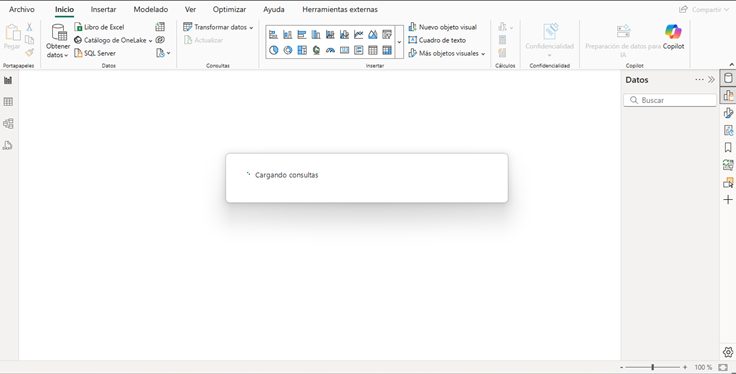Open Más objetos visuales dropdown
This screenshot has width=736, height=374.
coord(446,53)
